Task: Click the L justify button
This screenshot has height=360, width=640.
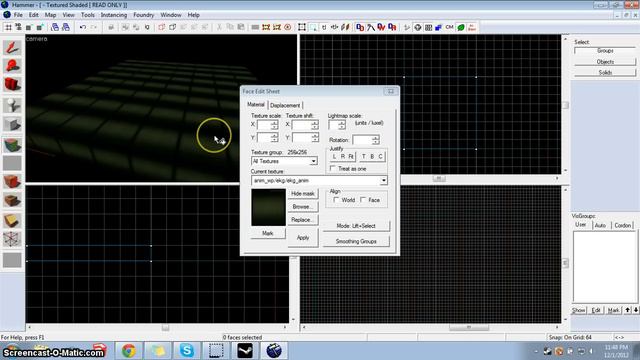Action: click(x=334, y=157)
